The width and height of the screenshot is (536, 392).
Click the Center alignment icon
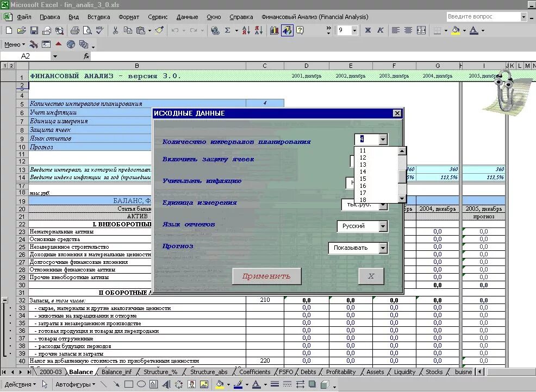[408, 30]
